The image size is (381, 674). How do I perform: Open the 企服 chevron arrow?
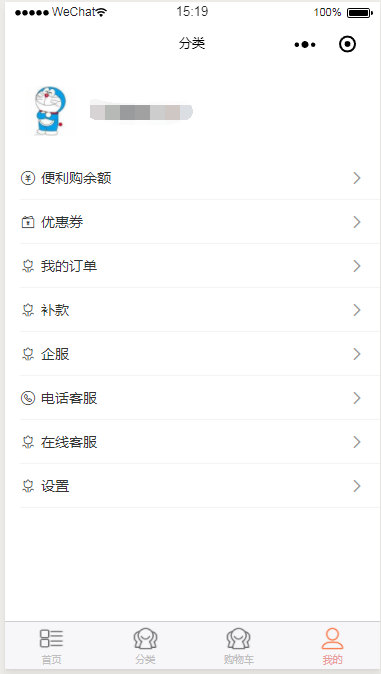click(x=356, y=354)
